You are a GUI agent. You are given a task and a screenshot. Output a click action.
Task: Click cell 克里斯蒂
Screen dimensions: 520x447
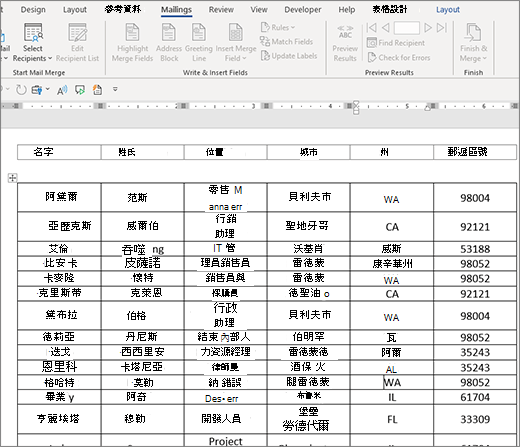click(x=59, y=293)
